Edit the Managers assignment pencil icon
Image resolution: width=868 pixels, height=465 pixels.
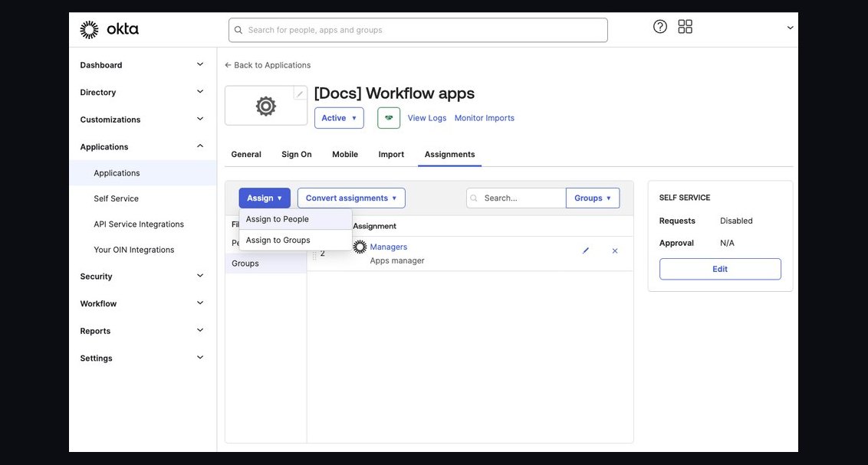coord(586,251)
